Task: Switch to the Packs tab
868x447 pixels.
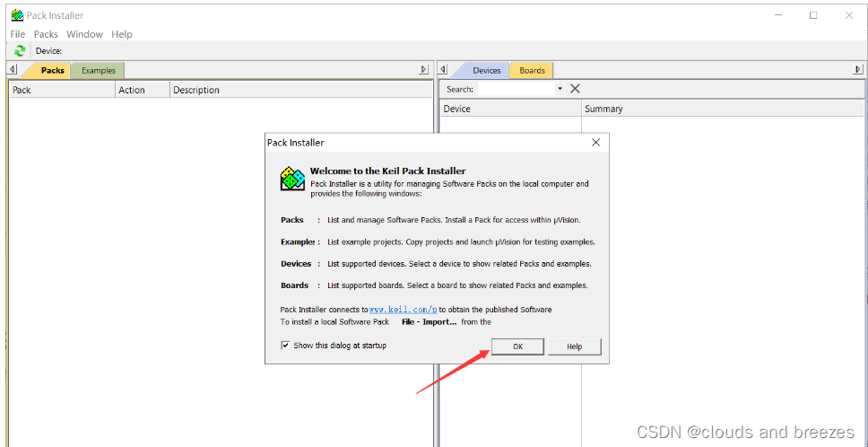Action: point(53,70)
